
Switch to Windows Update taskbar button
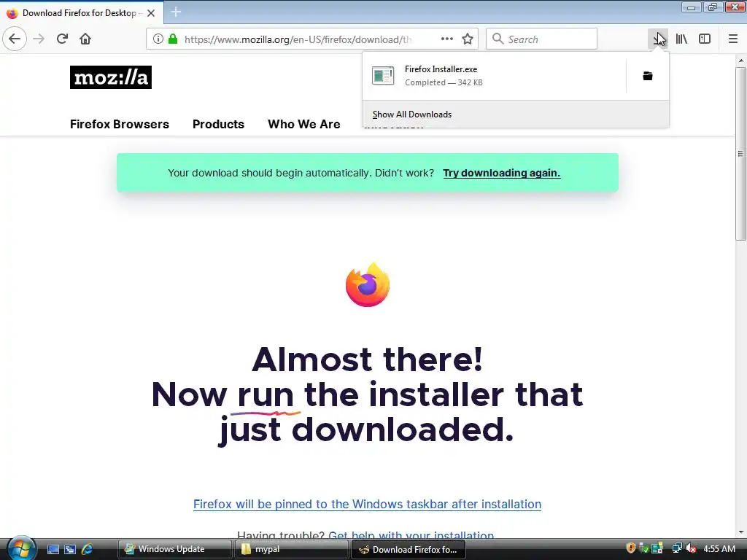174,549
